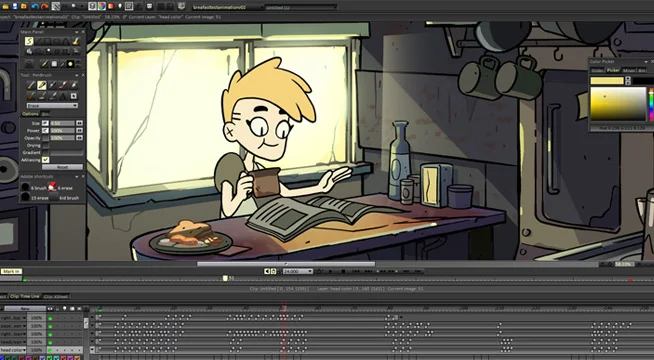Screen dimensions: 654x360
Task: Click the eyes icon in timeline header
Action: point(50,308)
